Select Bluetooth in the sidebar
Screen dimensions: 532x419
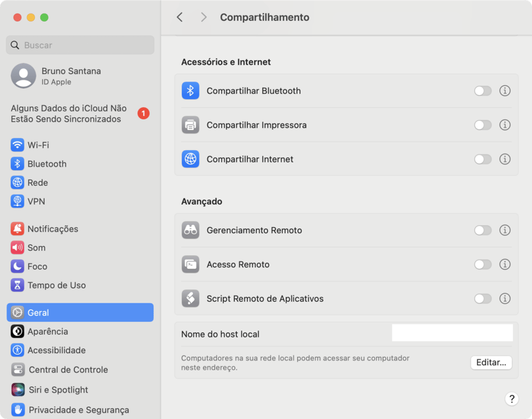point(47,164)
